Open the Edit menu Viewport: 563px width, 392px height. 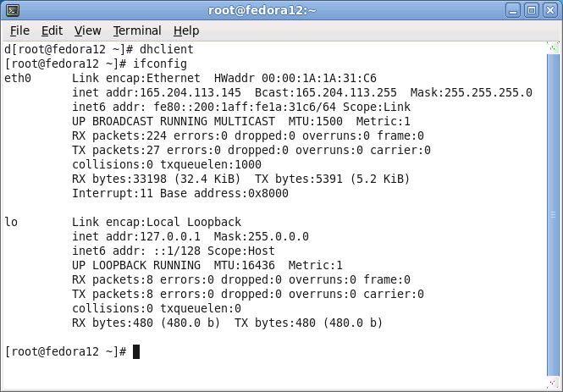click(52, 30)
